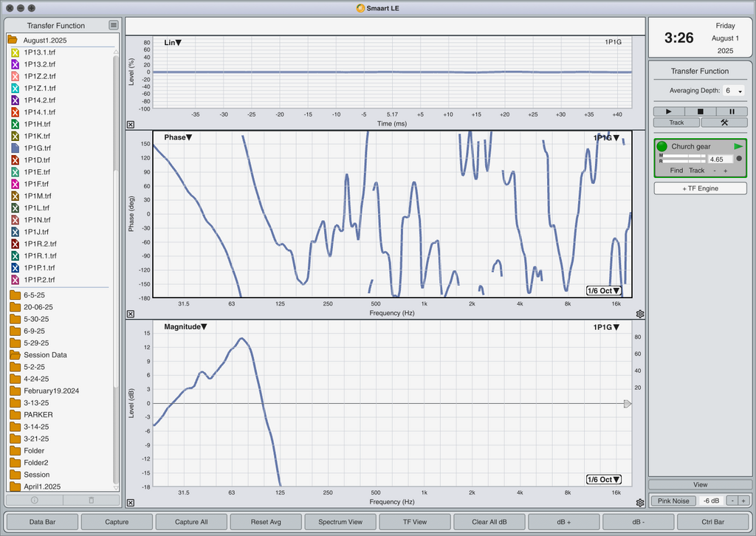Image resolution: width=756 pixels, height=536 pixels.
Task: Toggle visibility of trace 1P13.1.trf
Action: click(15, 52)
